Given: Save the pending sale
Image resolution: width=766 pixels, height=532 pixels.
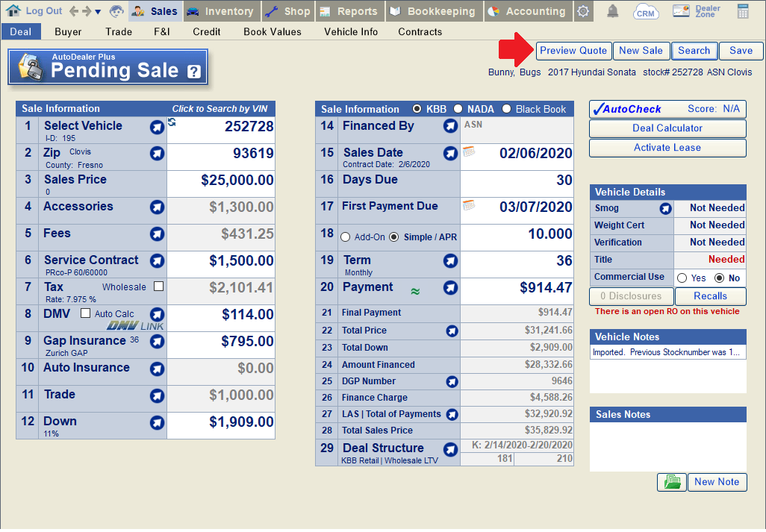Looking at the screenshot, I should (741, 51).
